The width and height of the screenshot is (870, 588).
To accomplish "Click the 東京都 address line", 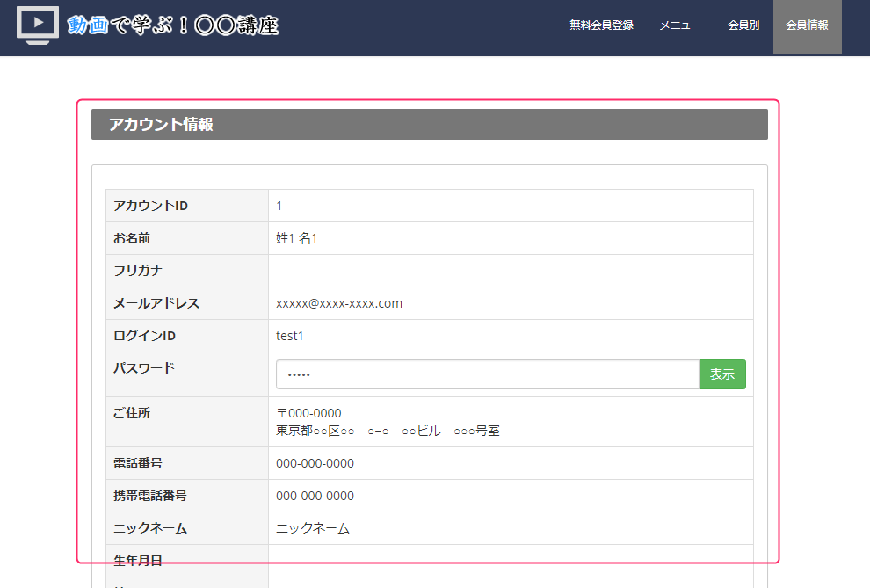I will click(388, 431).
